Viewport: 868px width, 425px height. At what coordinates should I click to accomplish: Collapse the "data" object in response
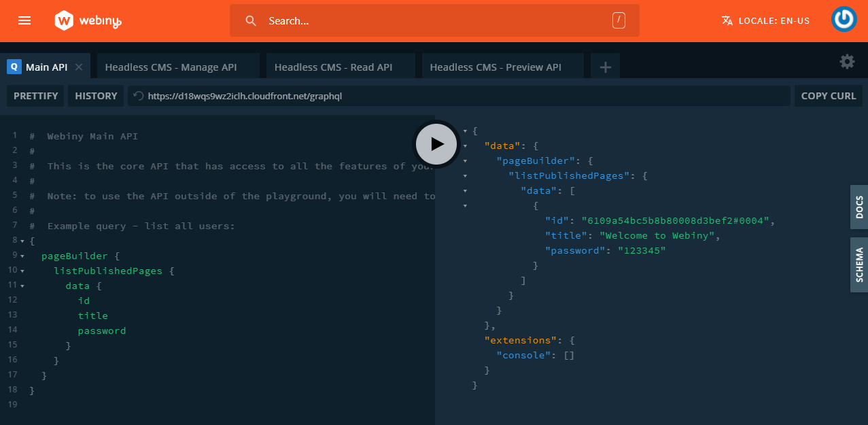tap(466, 146)
